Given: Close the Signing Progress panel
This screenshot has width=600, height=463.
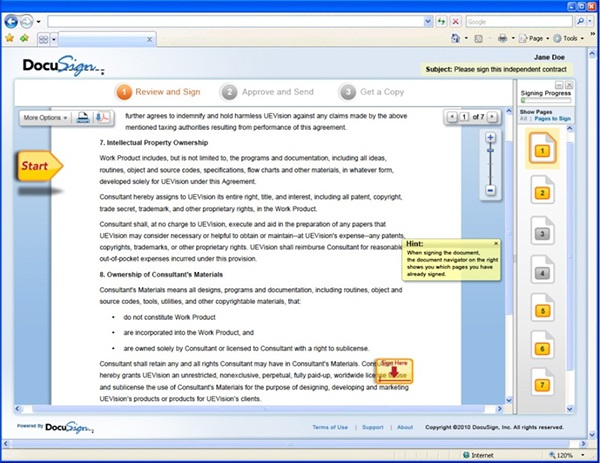Looking at the screenshot, I should click(569, 85).
